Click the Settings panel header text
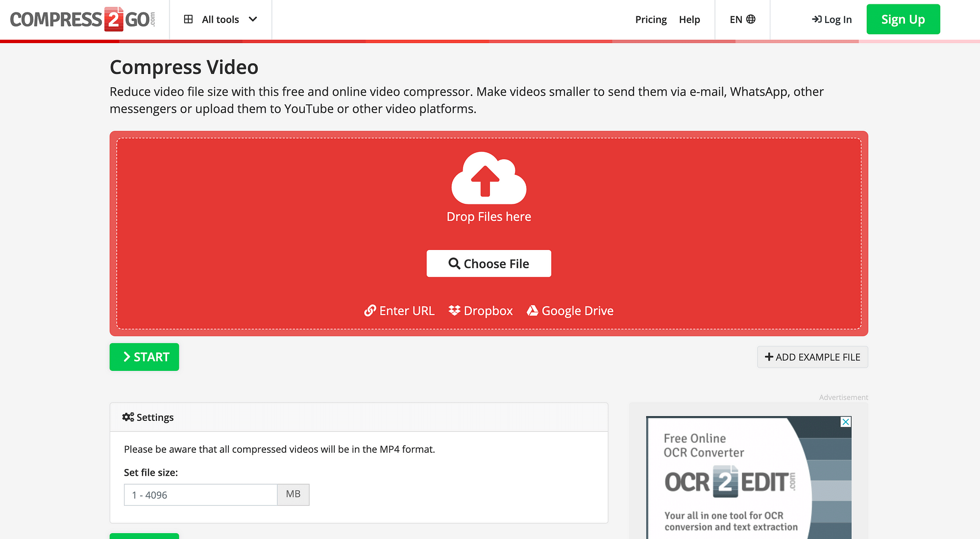The width and height of the screenshot is (980, 539). pos(155,417)
